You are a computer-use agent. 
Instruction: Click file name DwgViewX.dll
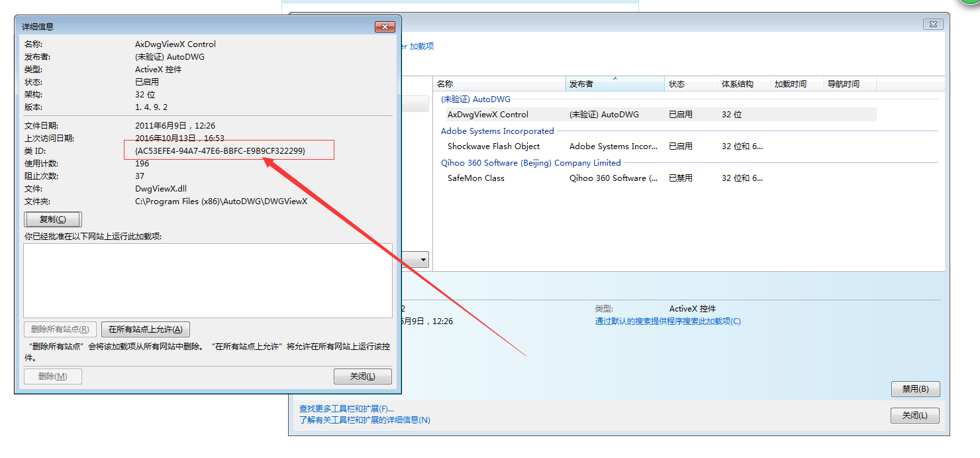161,189
